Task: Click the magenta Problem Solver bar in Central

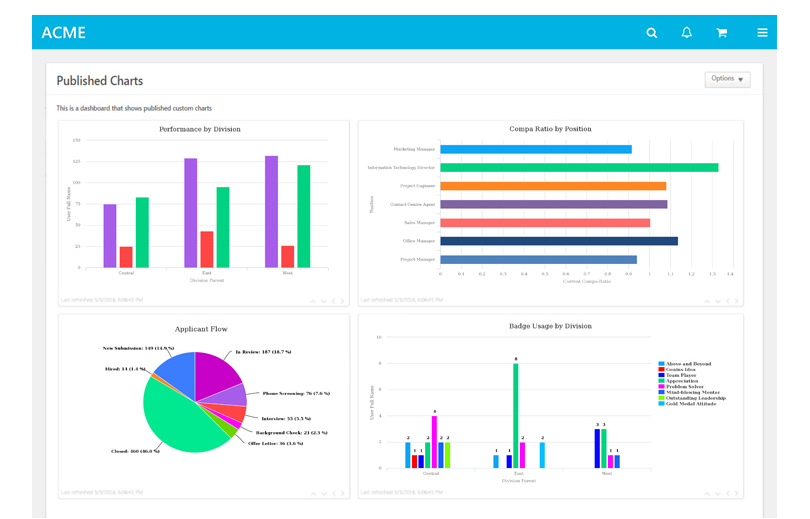Action: click(x=434, y=442)
